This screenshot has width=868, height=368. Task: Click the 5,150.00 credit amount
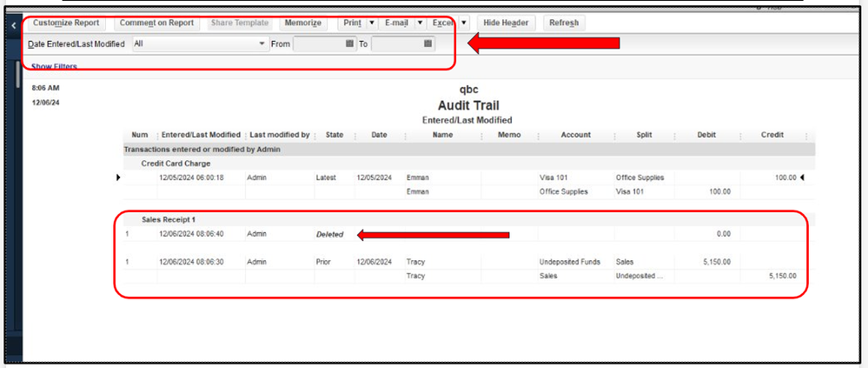pos(783,276)
